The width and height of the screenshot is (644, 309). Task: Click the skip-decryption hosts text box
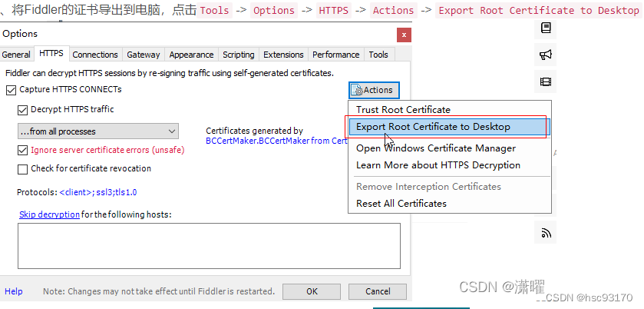click(209, 245)
